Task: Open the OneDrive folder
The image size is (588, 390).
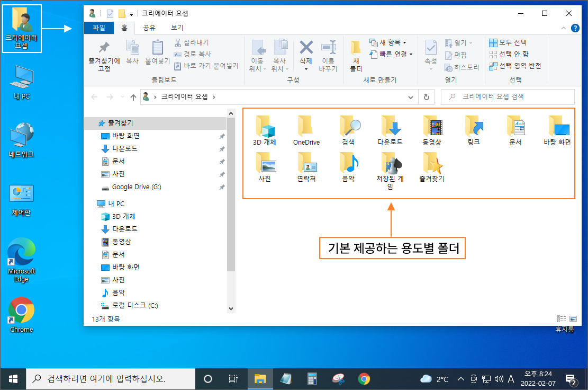Action: click(306, 130)
